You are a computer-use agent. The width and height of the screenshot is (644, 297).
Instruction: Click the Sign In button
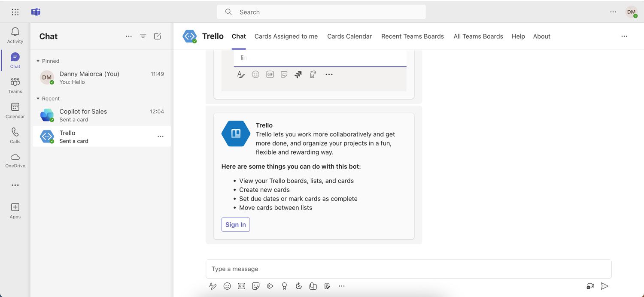(235, 224)
